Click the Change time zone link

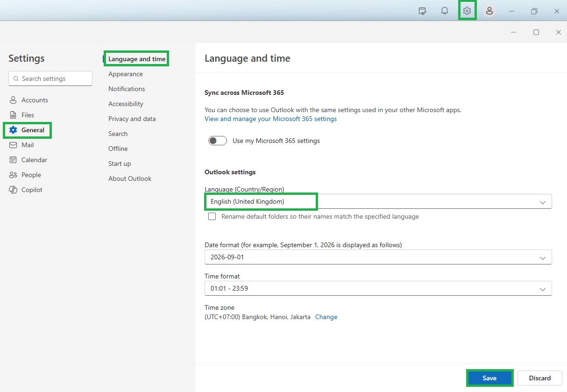(326, 317)
